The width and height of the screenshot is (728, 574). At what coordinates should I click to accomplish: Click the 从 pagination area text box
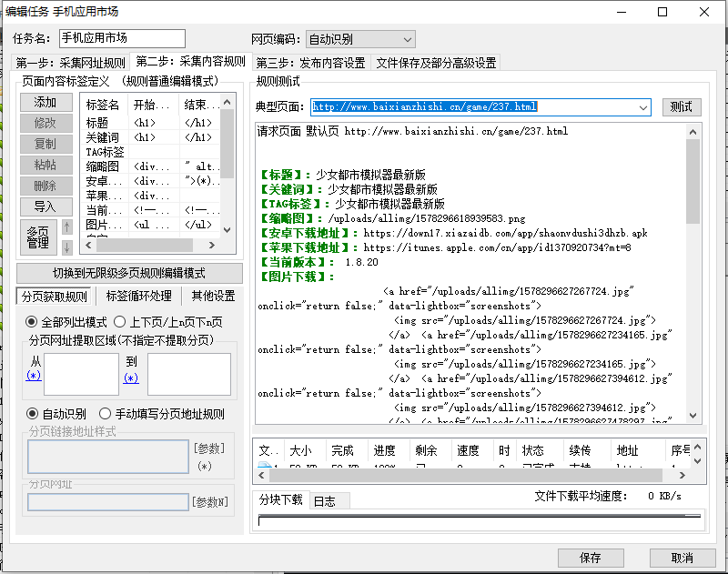tap(81, 374)
